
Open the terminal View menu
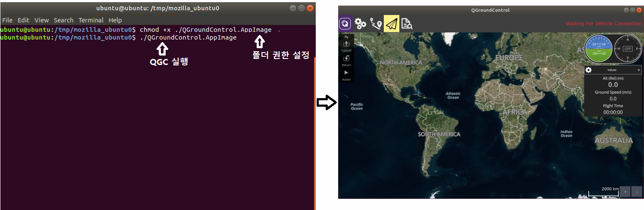pyautogui.click(x=42, y=20)
